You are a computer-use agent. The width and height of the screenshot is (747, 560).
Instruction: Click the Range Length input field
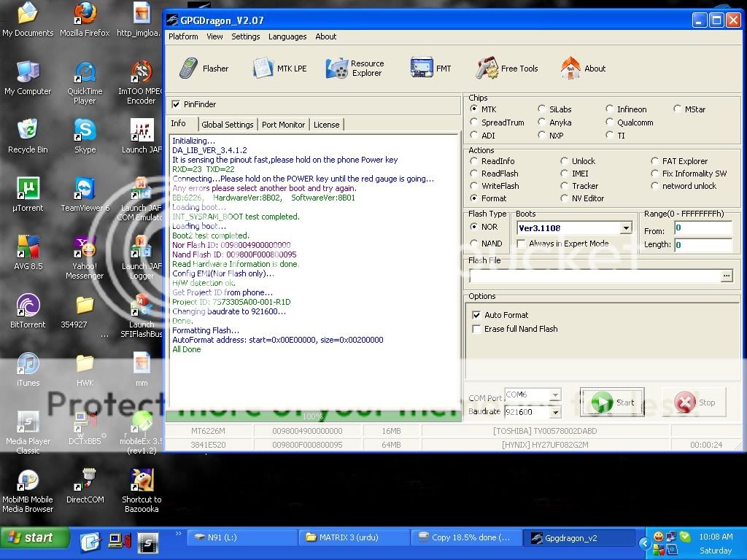point(703,245)
